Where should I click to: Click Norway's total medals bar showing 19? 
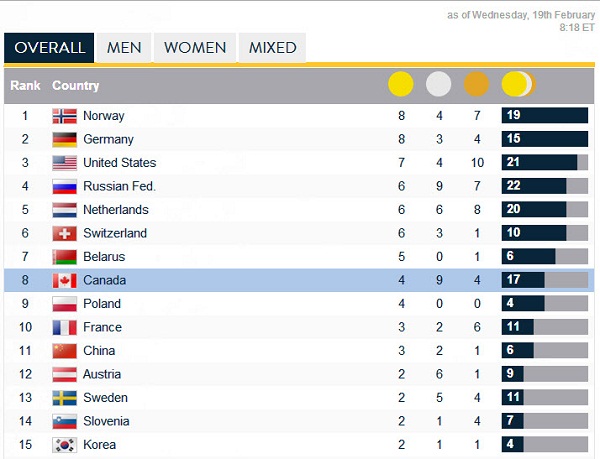pyautogui.click(x=544, y=116)
